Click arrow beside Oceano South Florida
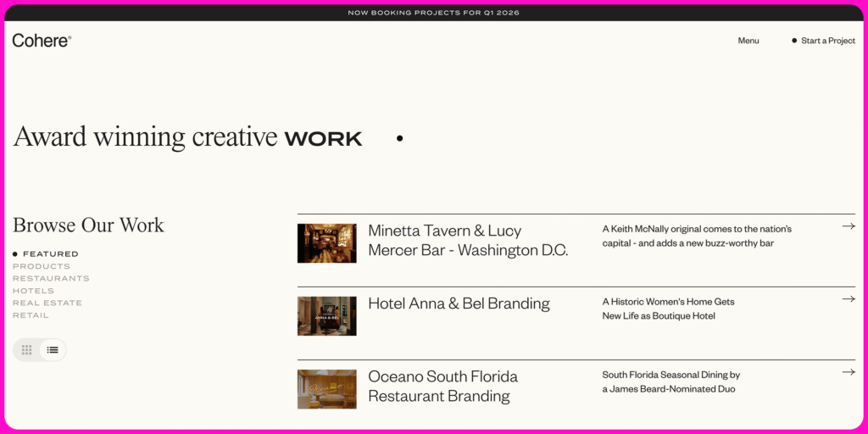This screenshot has height=434, width=868. coord(848,372)
